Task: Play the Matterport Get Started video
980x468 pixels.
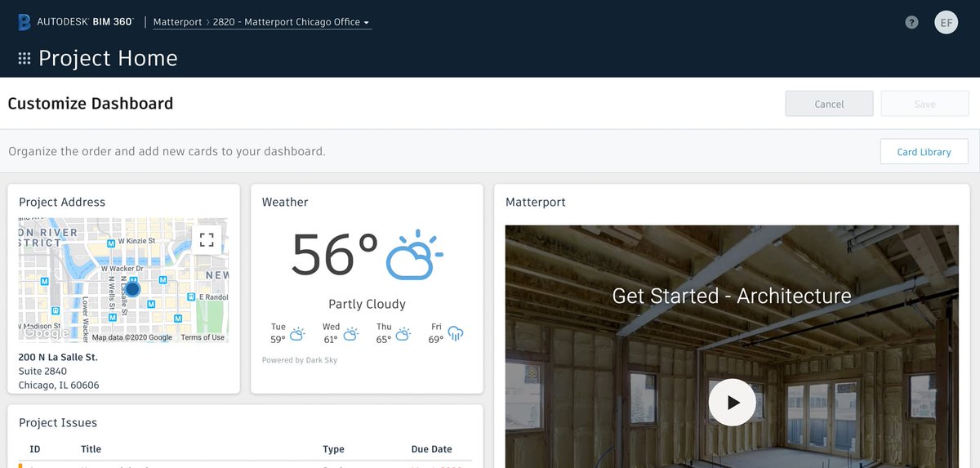Action: 732,402
